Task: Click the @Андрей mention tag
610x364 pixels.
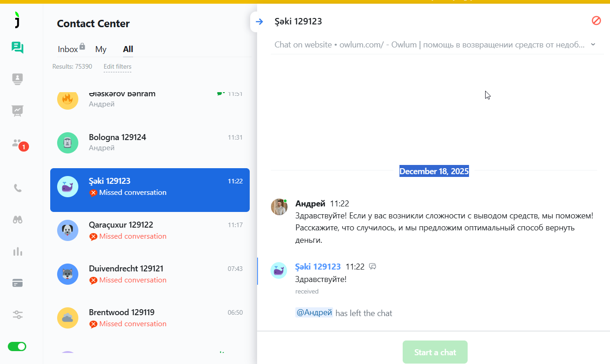Action: click(x=314, y=313)
